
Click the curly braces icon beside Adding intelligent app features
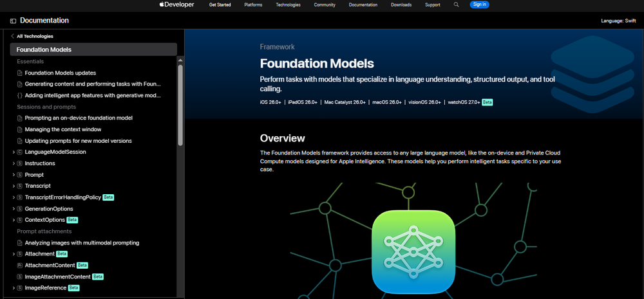19,96
